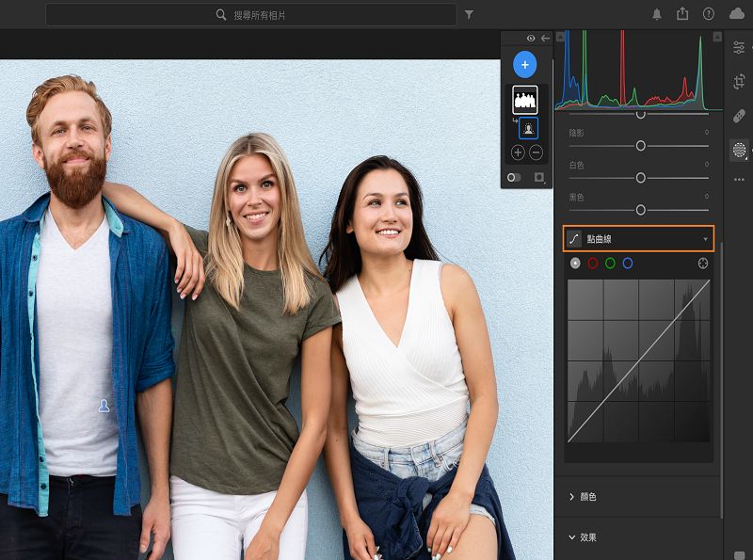Select the red channel curve circle

(x=593, y=264)
